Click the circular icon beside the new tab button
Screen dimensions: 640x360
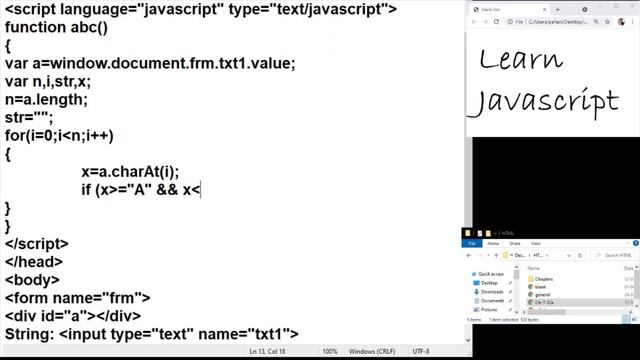[x=584, y=9]
